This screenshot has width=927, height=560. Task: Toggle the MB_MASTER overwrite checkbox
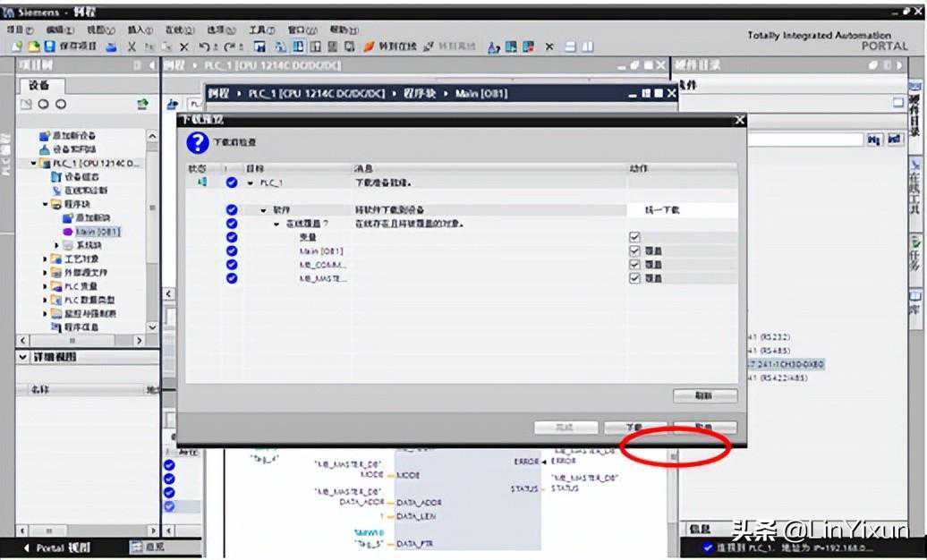pos(634,278)
